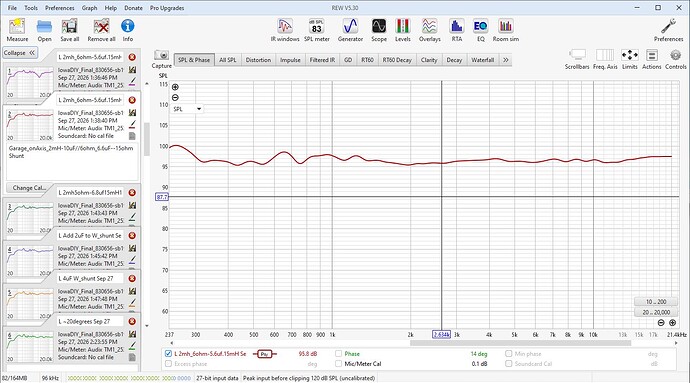Open the Preferences menu
690x383 pixels.
(59, 8)
